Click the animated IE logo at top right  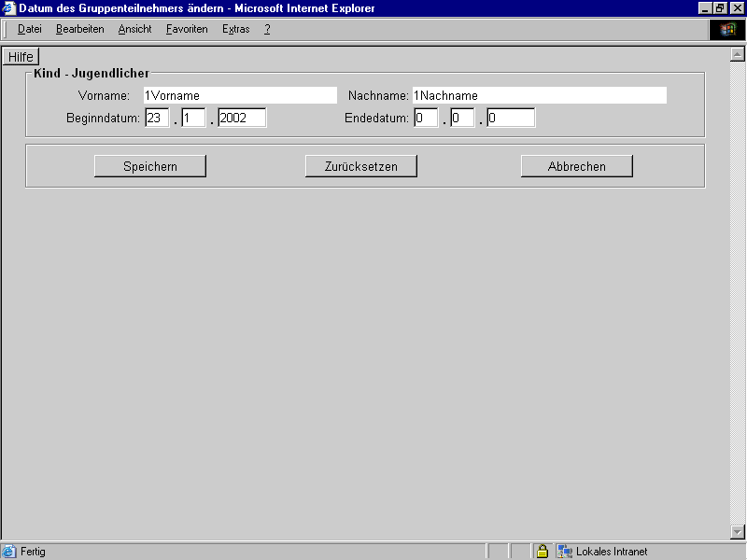point(727,29)
